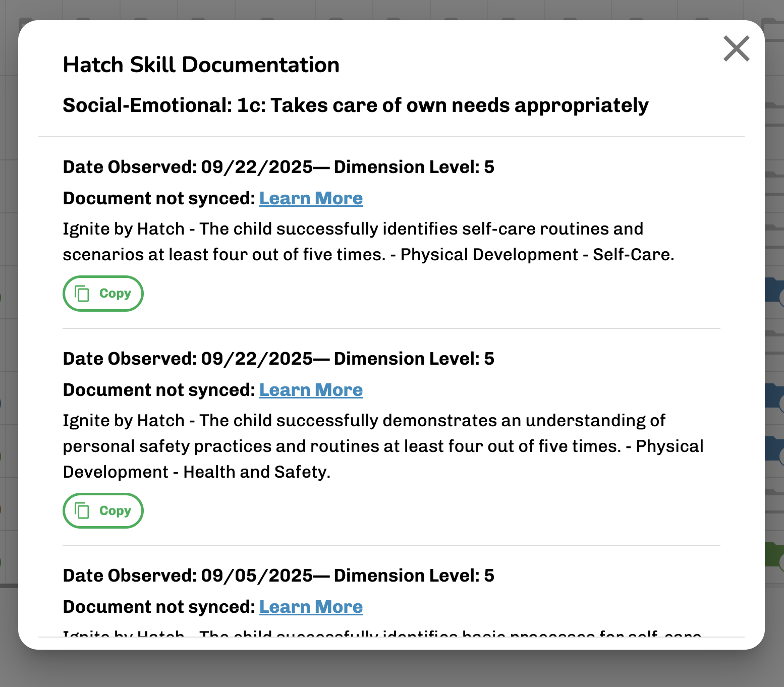Click the Social-Emotional 1c dialog title
784x687 pixels.
[x=355, y=105]
